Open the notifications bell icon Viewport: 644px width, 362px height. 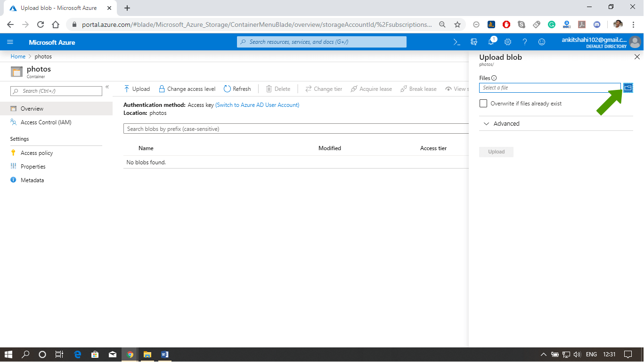tap(491, 42)
